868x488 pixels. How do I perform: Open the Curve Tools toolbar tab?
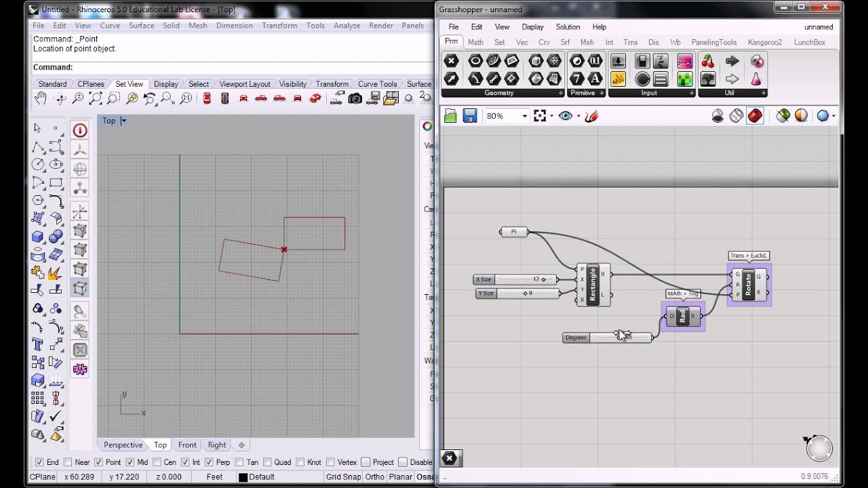tap(378, 84)
